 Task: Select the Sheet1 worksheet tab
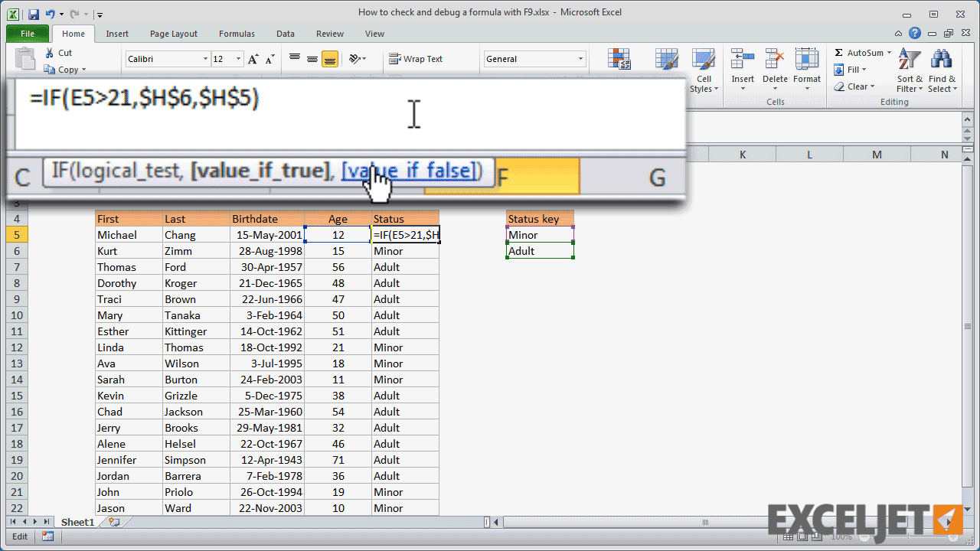click(x=77, y=522)
